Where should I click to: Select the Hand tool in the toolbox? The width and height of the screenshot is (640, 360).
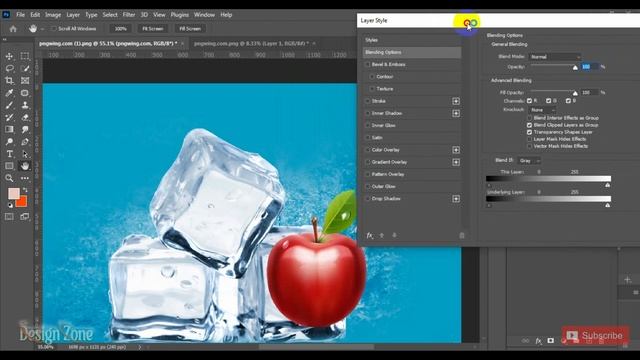(25, 166)
